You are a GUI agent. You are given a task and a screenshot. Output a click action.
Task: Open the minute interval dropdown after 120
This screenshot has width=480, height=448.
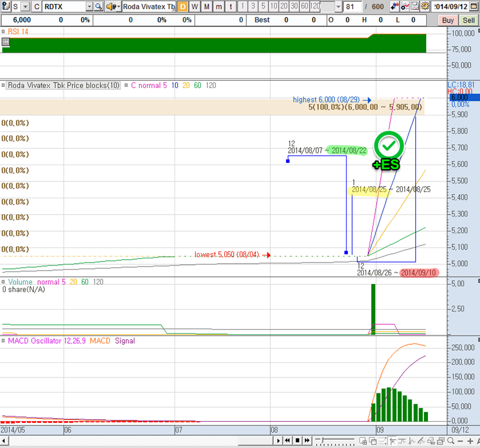point(339,6)
